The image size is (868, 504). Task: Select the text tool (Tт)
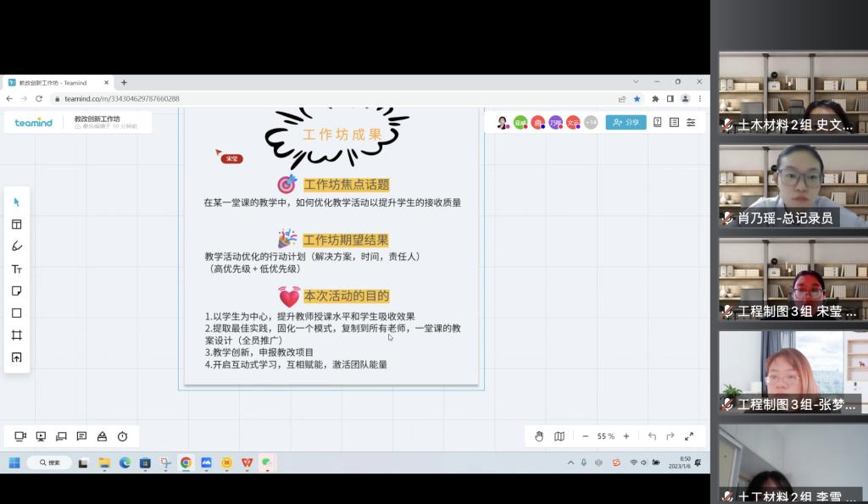coord(17,269)
